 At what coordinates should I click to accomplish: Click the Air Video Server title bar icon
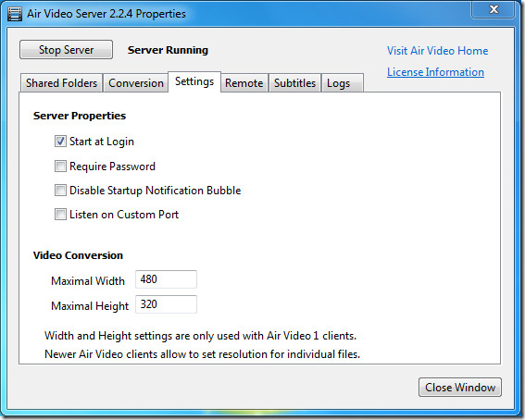(15, 14)
